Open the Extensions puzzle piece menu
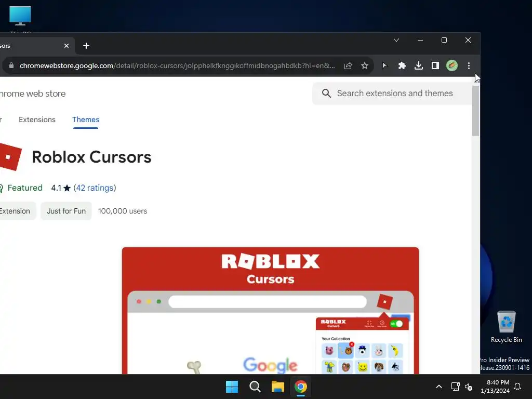 402,65
